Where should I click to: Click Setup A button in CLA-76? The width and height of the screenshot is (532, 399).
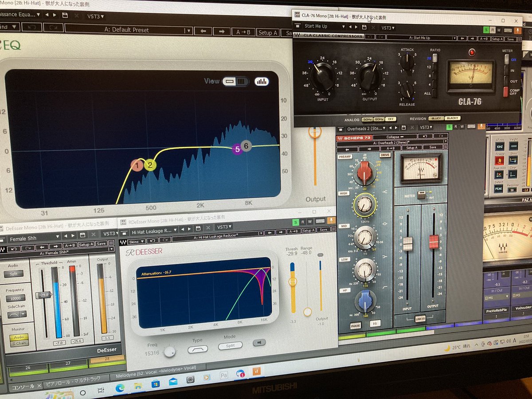click(x=497, y=39)
